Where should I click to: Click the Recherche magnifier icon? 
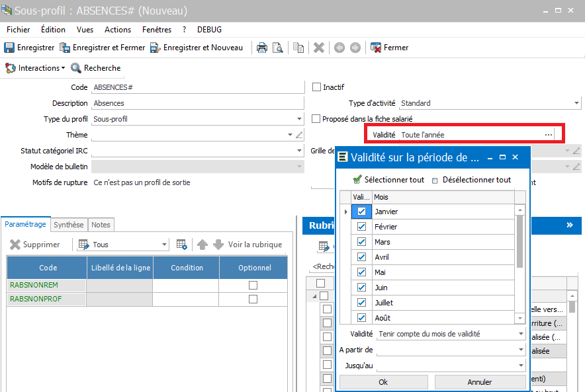point(76,68)
